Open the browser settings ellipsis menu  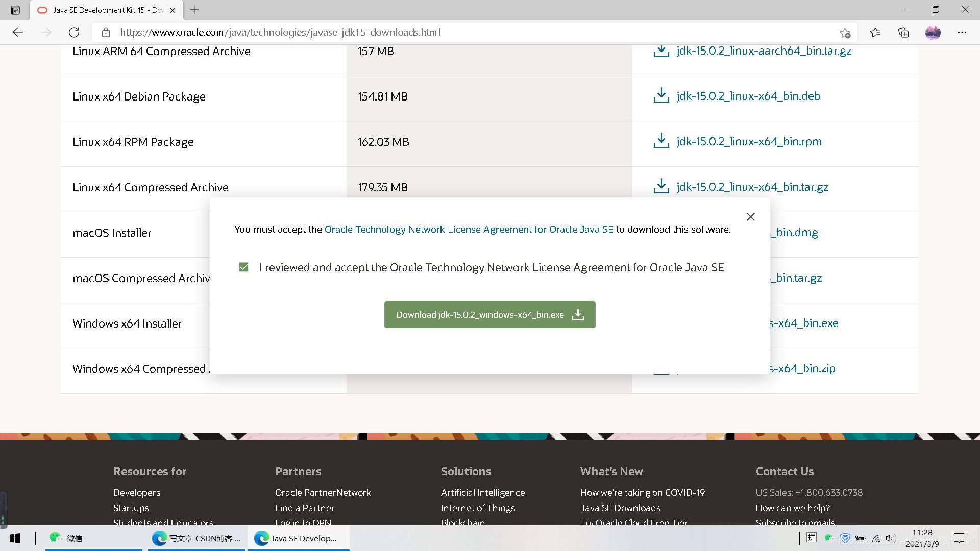(x=962, y=33)
